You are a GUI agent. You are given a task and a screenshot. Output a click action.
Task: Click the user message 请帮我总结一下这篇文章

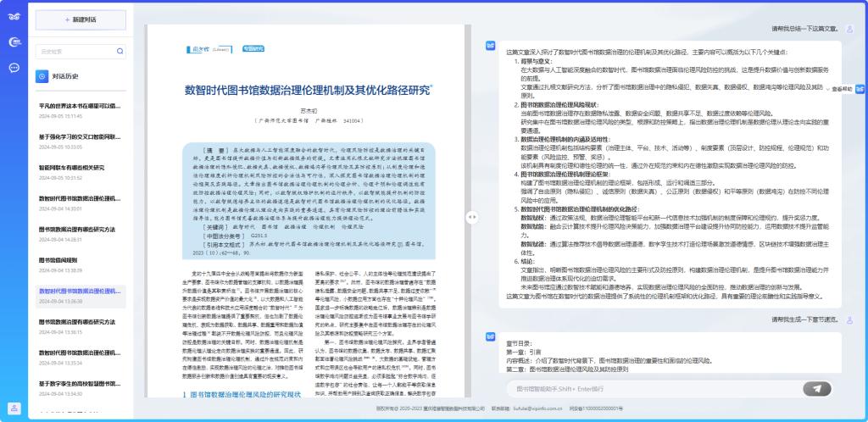pyautogui.click(x=805, y=29)
